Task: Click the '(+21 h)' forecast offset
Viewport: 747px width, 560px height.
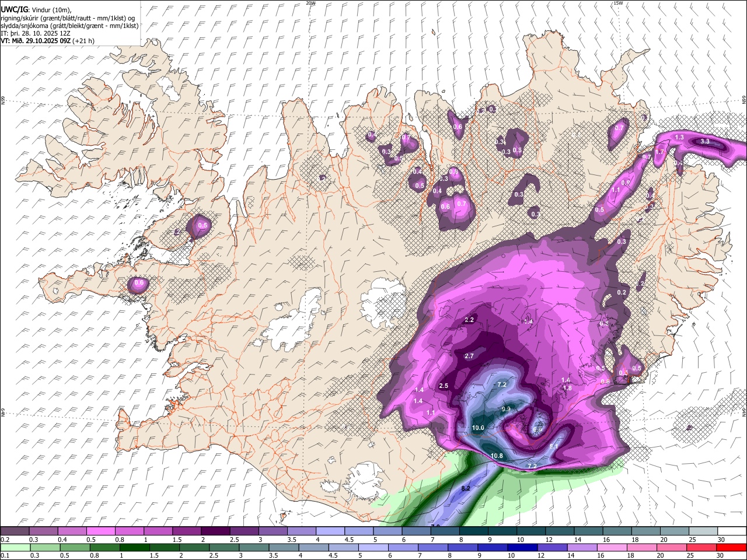Action: [84, 41]
